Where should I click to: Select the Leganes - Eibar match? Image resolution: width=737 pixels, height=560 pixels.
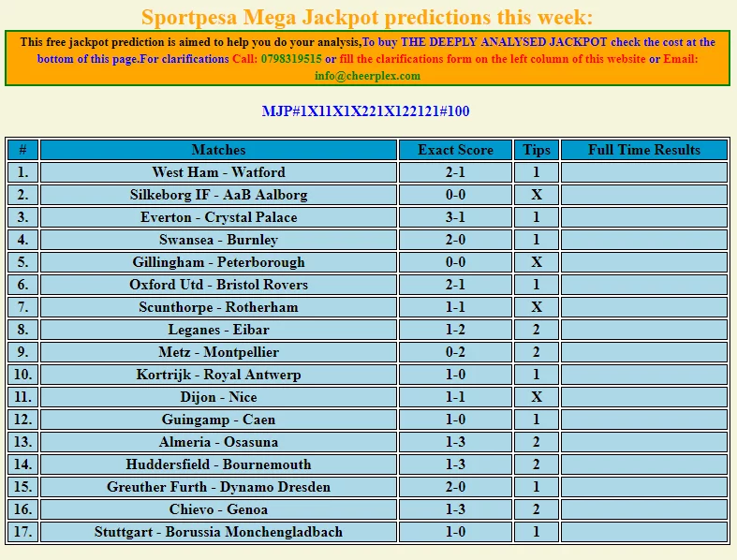point(218,330)
